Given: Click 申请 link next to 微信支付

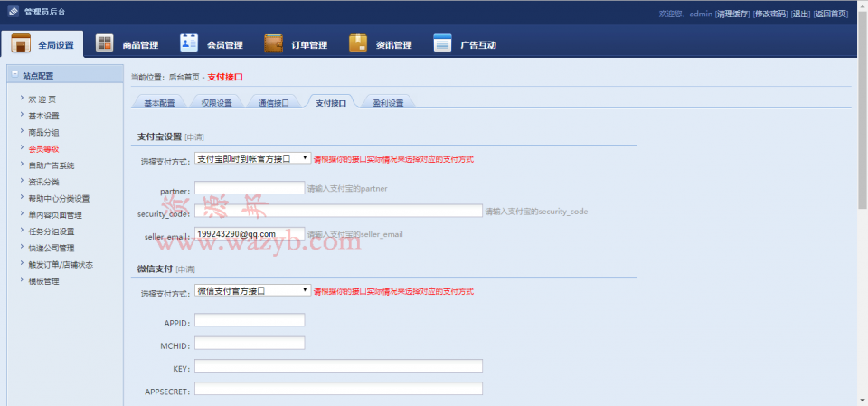Looking at the screenshot, I should [x=185, y=269].
